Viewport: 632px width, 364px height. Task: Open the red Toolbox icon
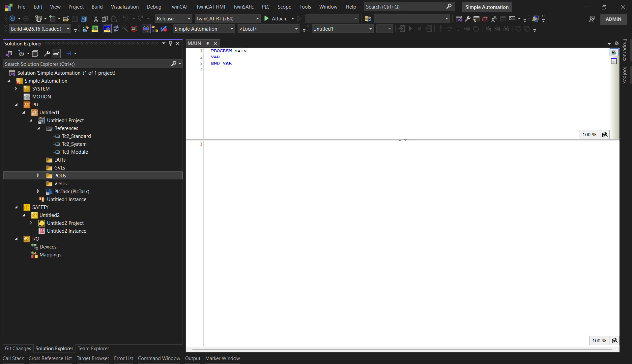pyautogui.click(x=485, y=19)
